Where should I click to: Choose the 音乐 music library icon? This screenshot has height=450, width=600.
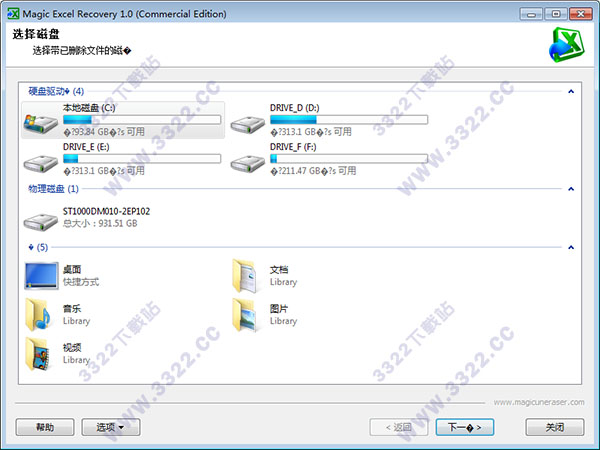[38, 315]
